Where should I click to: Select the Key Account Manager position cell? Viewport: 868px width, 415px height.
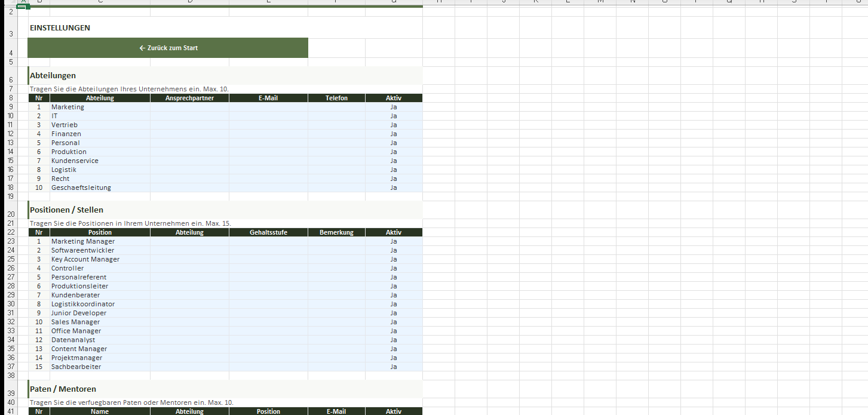pos(100,259)
